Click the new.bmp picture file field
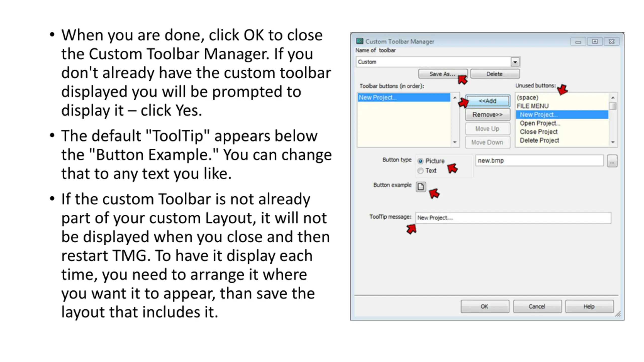This screenshot has width=644, height=362. [539, 161]
